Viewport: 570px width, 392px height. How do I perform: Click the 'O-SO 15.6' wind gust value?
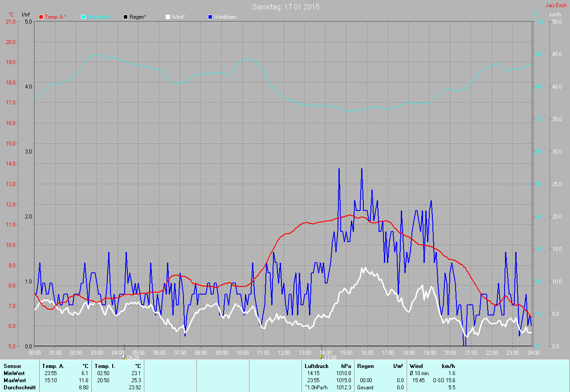(x=444, y=380)
